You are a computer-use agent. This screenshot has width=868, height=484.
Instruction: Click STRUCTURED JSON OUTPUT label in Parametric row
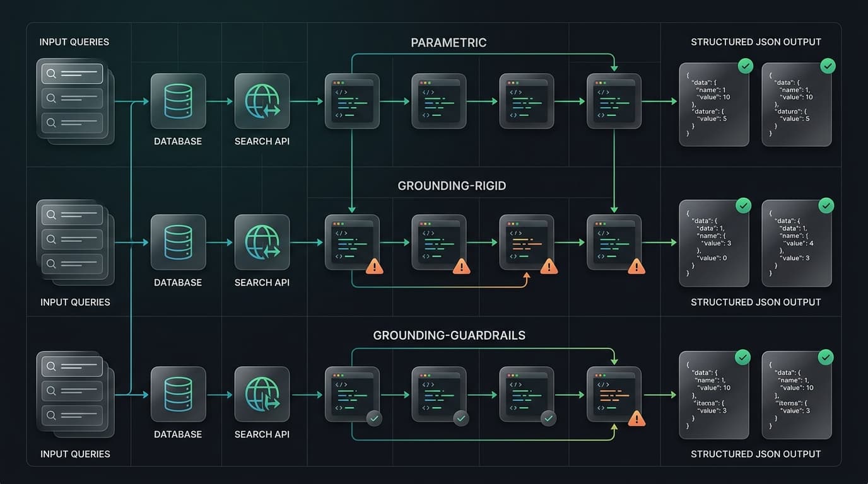(x=756, y=42)
